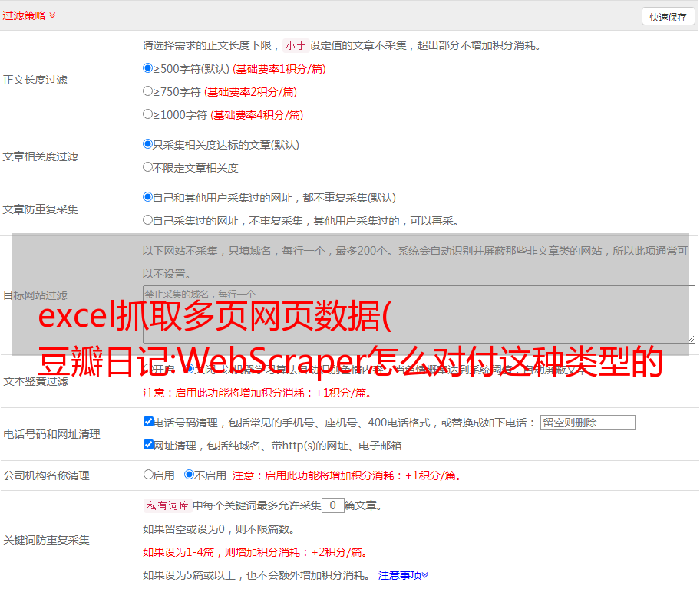700x589 pixels.
Task: Click the 小于 highlighted tag
Action: coord(296,45)
